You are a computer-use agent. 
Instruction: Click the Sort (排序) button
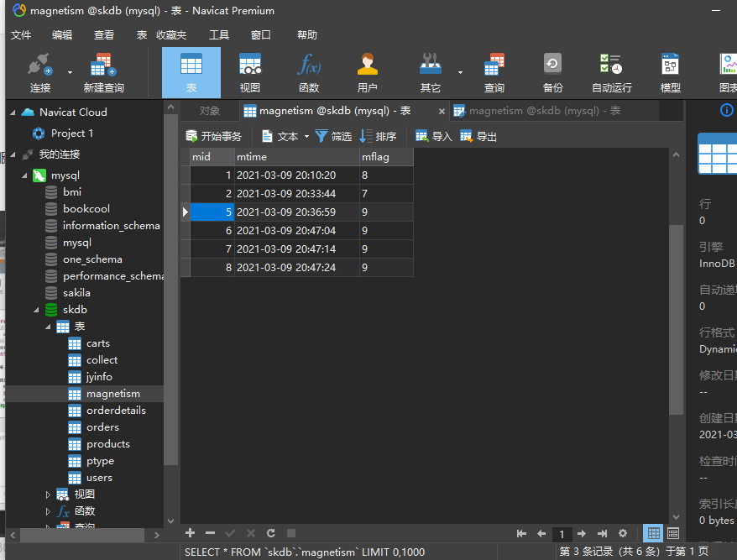[378, 136]
